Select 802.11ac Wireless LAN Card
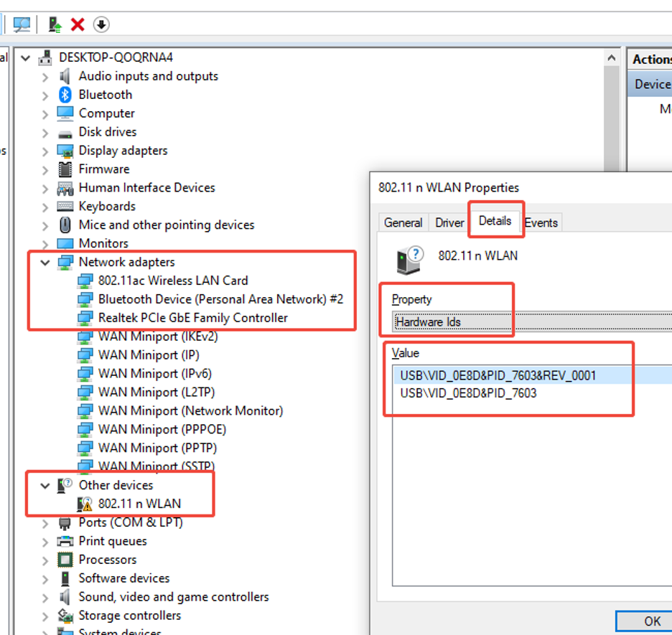 (x=173, y=281)
